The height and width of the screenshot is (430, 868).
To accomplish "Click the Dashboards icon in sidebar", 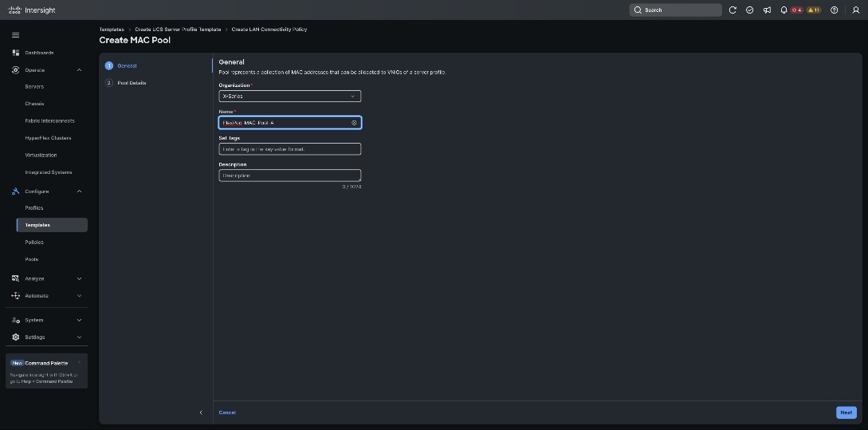I will (15, 53).
